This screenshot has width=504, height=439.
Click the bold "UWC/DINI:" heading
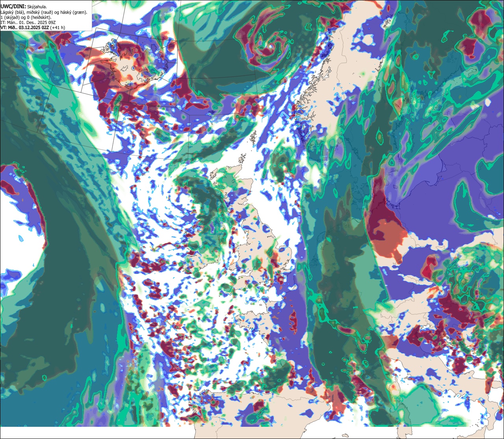[x=13, y=7]
